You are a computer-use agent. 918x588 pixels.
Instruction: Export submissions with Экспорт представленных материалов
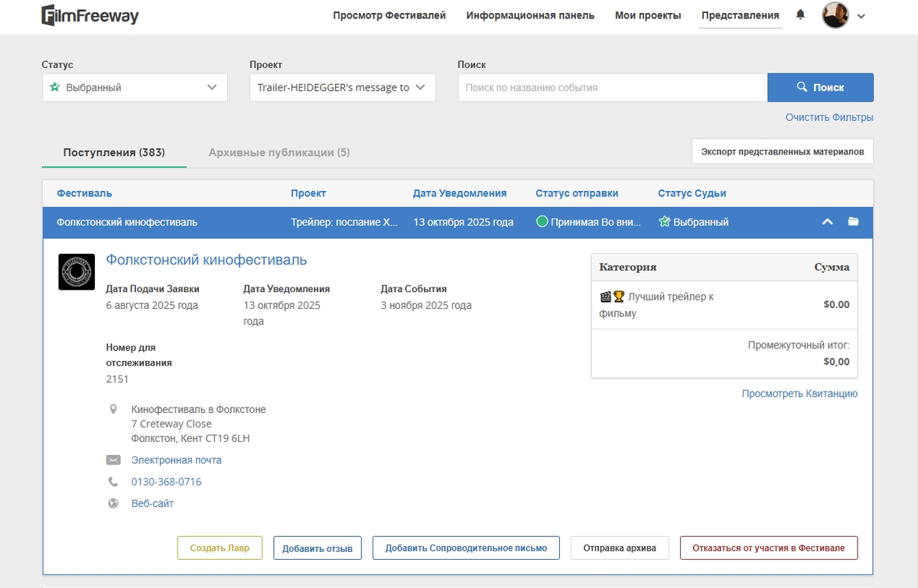pos(783,151)
